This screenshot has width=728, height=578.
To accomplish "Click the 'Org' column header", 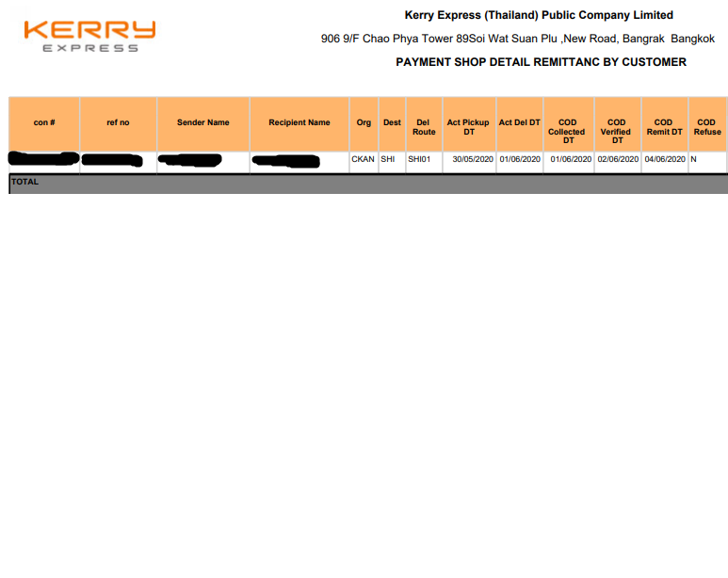I will (364, 123).
